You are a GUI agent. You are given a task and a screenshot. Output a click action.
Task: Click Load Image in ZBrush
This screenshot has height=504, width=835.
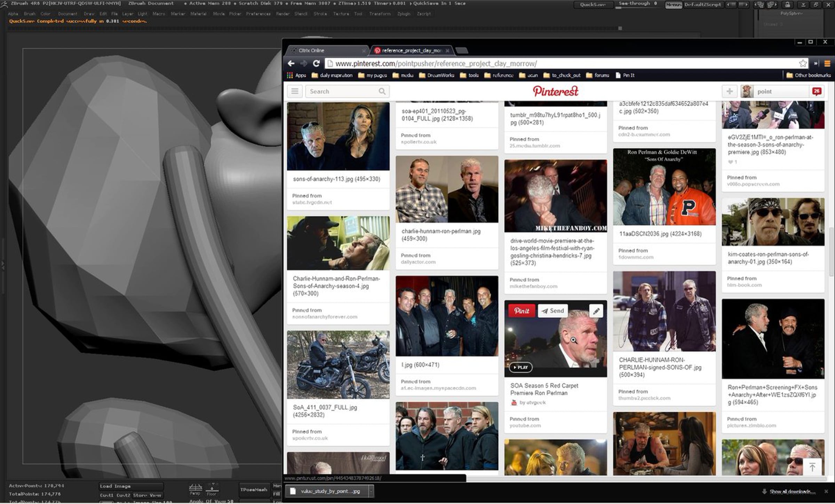(x=130, y=486)
